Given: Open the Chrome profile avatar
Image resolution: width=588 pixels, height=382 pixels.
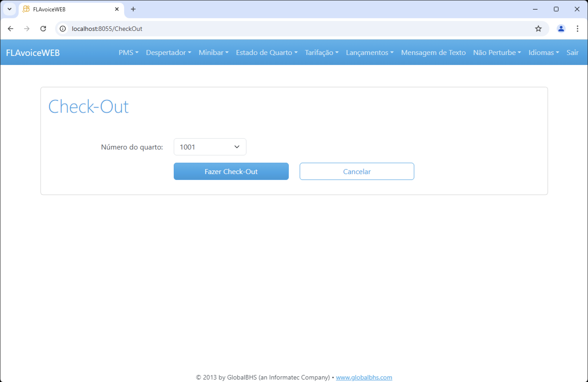Looking at the screenshot, I should click(x=561, y=29).
